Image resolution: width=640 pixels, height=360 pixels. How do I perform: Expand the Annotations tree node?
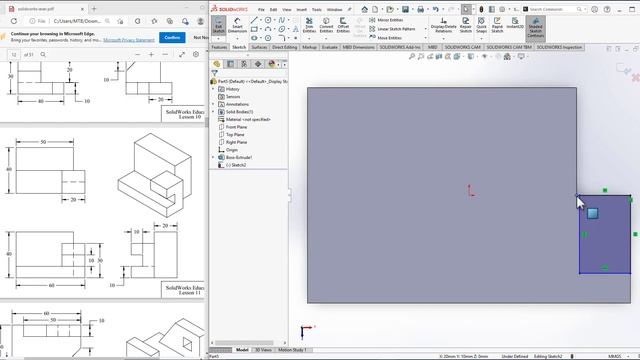(x=213, y=104)
